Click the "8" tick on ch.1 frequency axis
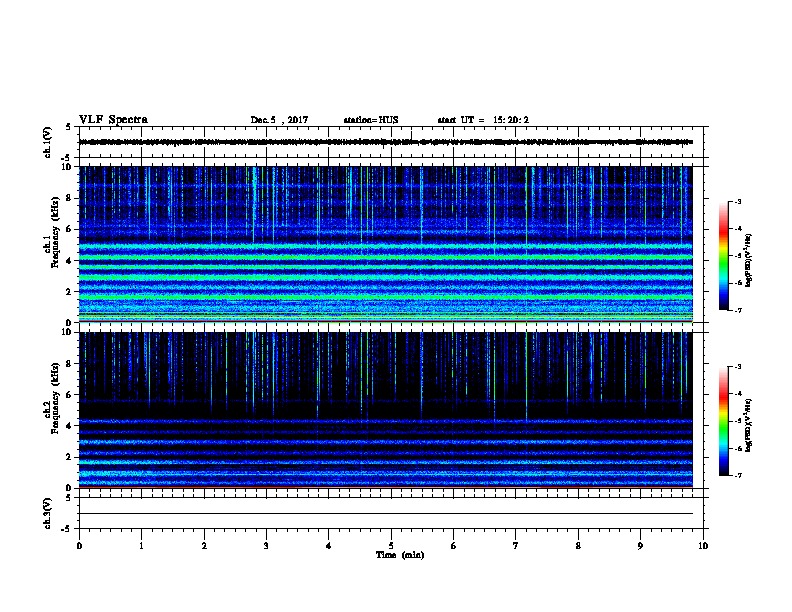The image size is (792, 612). [x=69, y=198]
